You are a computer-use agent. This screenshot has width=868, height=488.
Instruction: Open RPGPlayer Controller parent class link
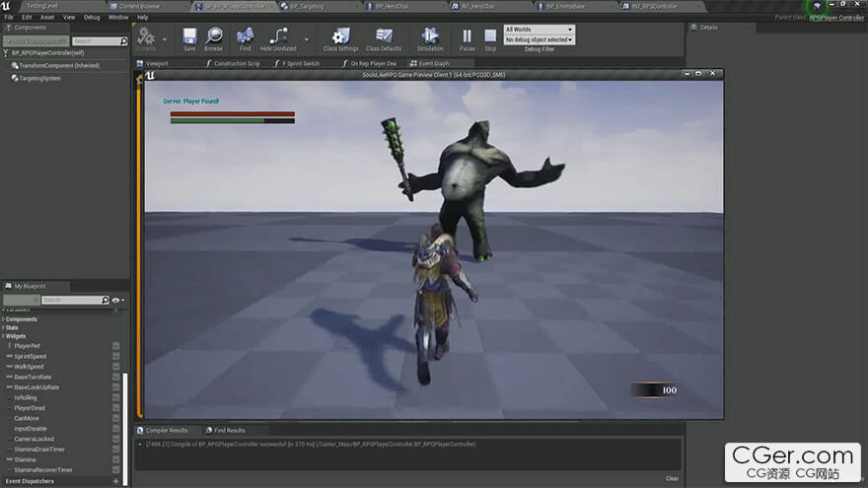click(x=836, y=18)
